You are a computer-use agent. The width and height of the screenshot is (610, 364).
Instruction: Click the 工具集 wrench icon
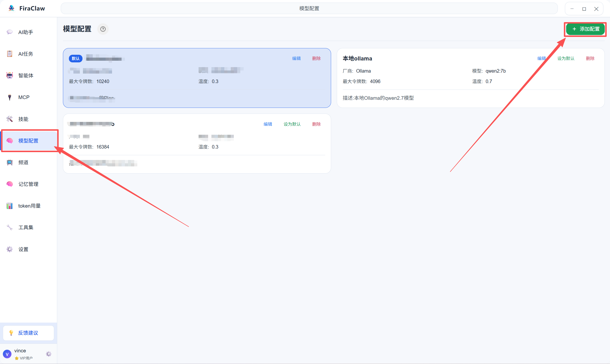[x=10, y=227]
